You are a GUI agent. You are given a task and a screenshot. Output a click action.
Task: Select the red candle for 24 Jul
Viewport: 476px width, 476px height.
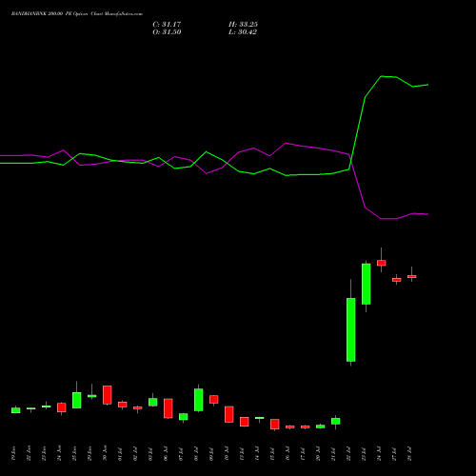(382, 263)
